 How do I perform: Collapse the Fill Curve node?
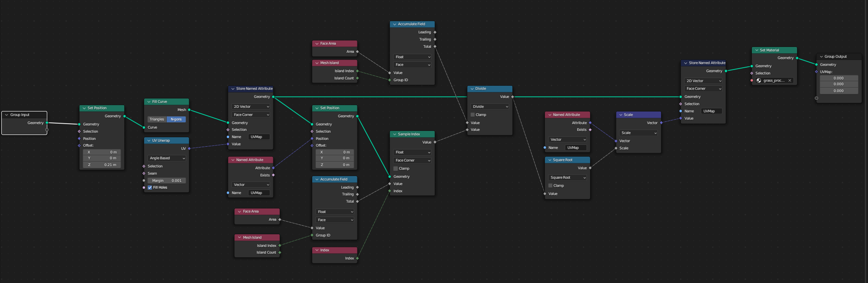[x=149, y=102]
